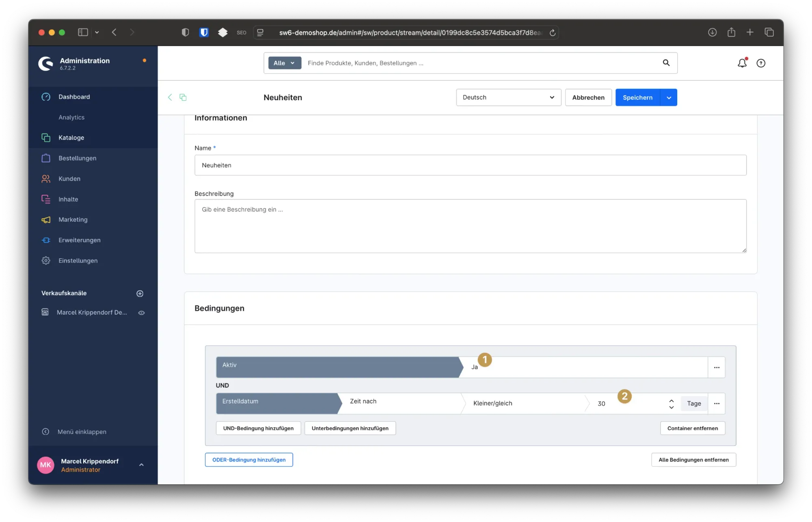Click the Bitwarden shield extension icon
The height and width of the screenshot is (522, 812).
204,32
